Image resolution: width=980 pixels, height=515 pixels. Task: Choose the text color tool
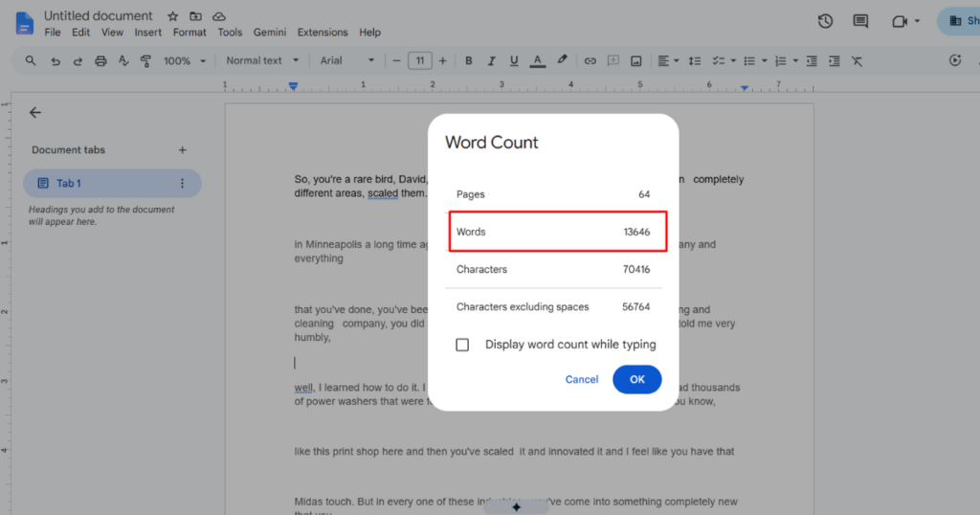point(537,60)
